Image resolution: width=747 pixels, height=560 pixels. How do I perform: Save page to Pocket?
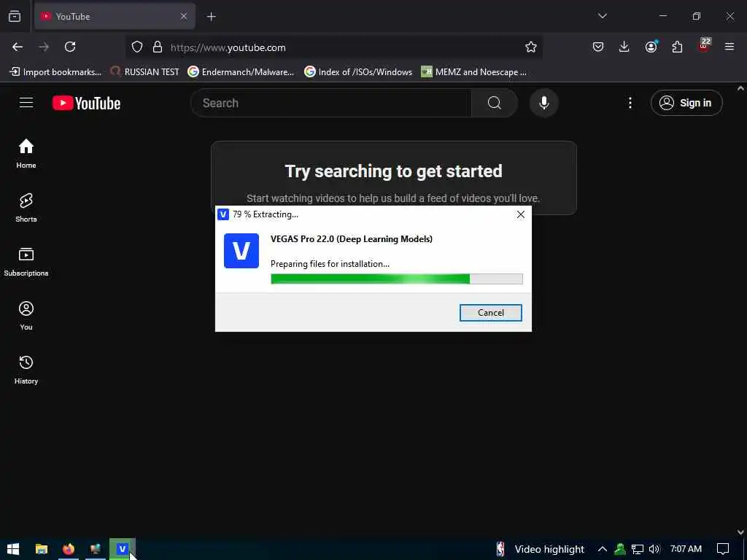(598, 47)
